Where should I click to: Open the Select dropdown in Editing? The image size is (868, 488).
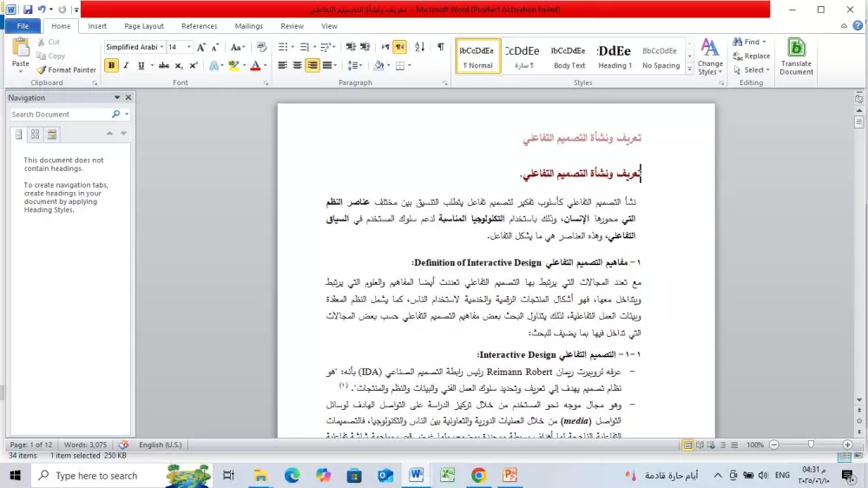point(751,69)
